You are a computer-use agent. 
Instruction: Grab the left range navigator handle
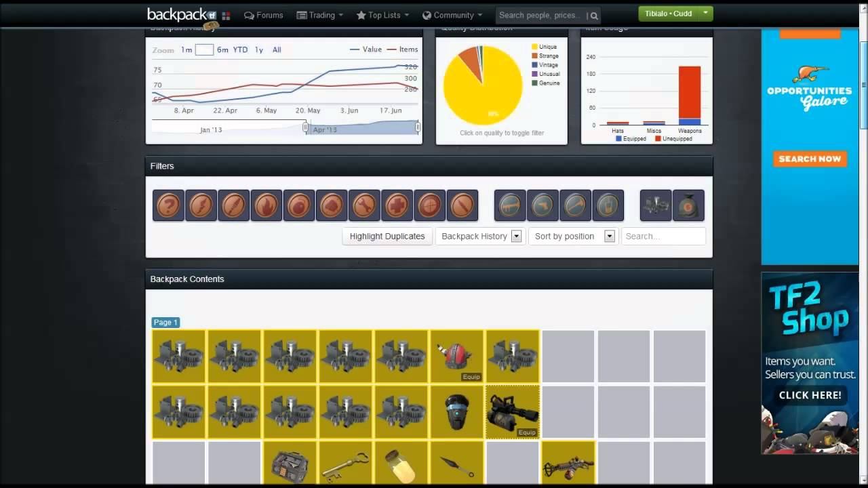click(x=305, y=127)
